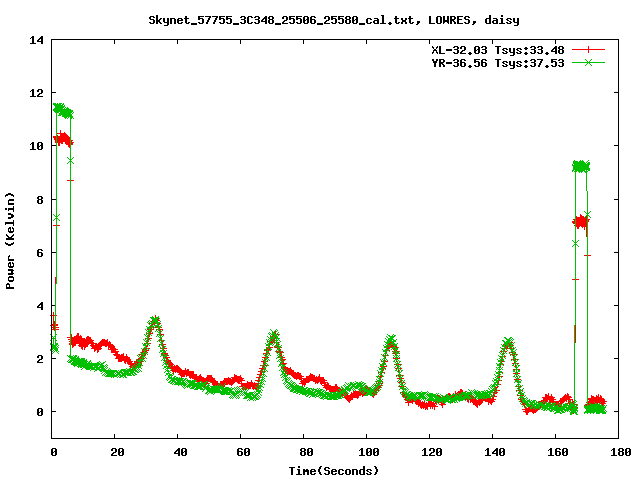640x480 pixels.
Task: Click the y-axis tick label 14
Action: [36, 40]
